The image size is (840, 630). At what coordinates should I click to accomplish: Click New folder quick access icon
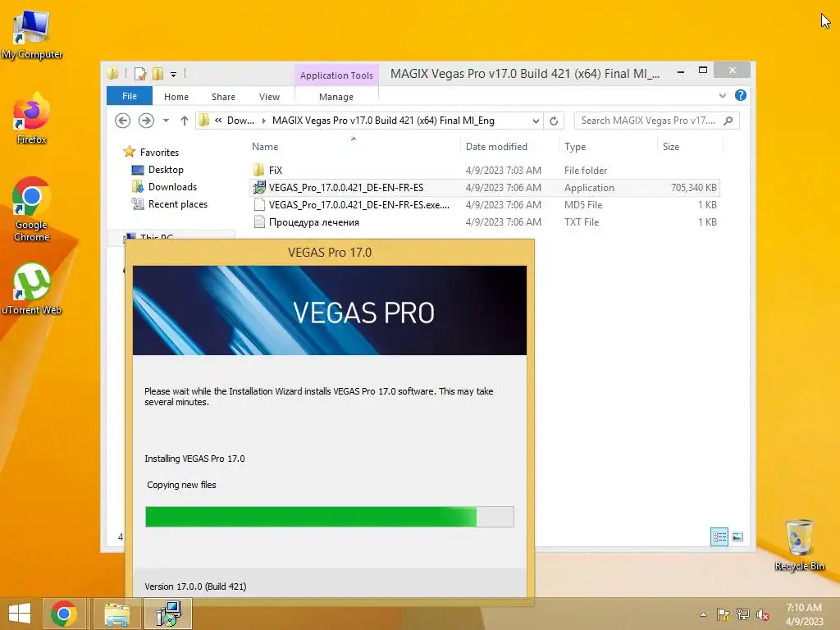158,73
